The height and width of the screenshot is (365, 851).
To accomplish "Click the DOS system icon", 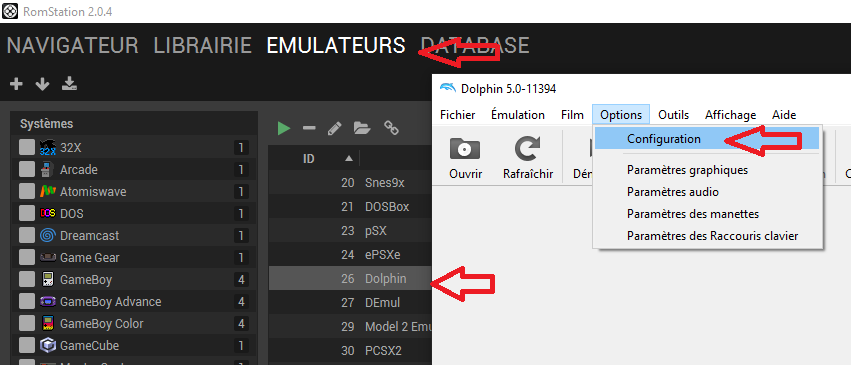I will pyautogui.click(x=48, y=214).
